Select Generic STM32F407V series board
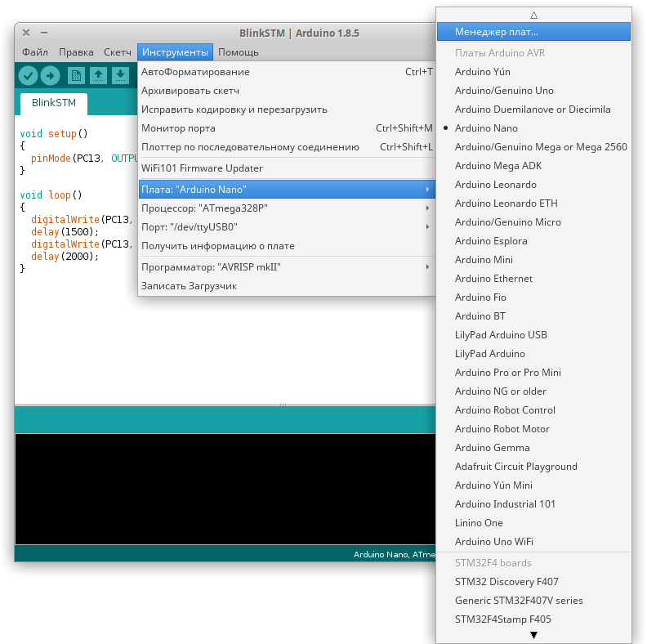 [533, 600]
